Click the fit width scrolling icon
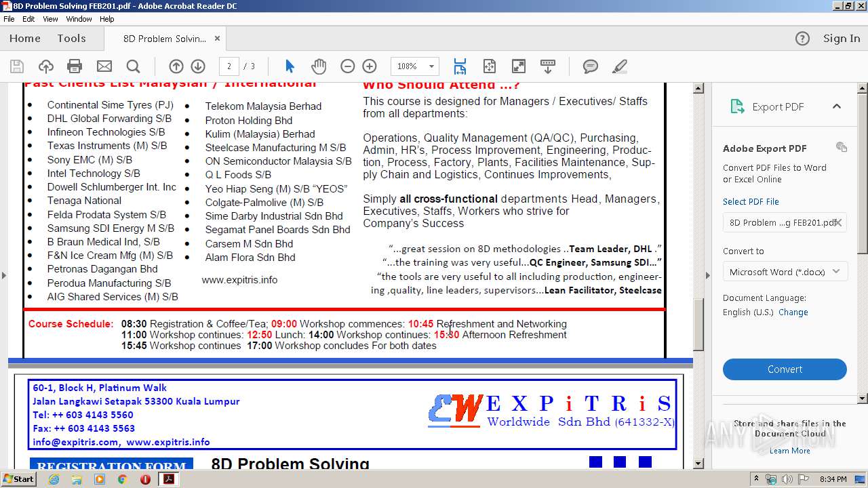This screenshot has width=868, height=488. point(460,66)
